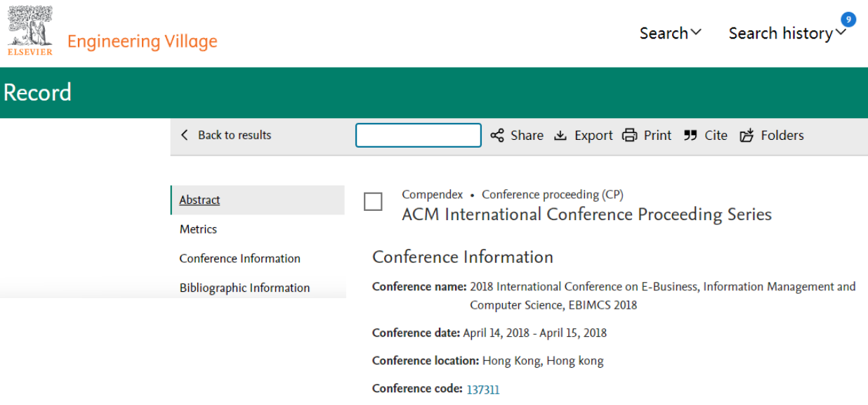The height and width of the screenshot is (405, 868).
Task: Click the Elsevier tree logo
Action: (29, 31)
